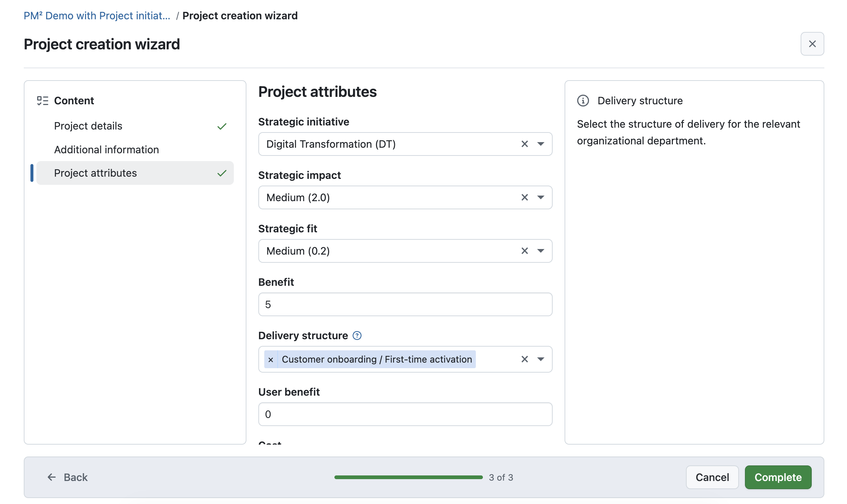Select Project details in the sidebar
This screenshot has height=504, width=847.
tap(88, 126)
